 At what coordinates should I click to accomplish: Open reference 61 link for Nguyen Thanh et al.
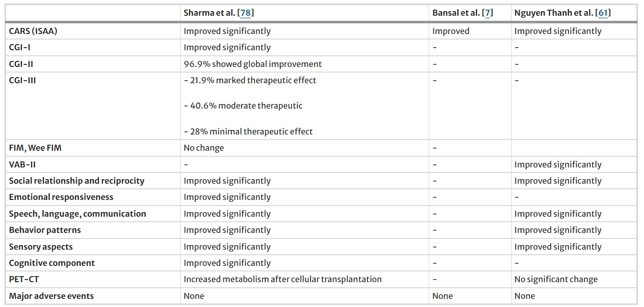click(x=603, y=13)
